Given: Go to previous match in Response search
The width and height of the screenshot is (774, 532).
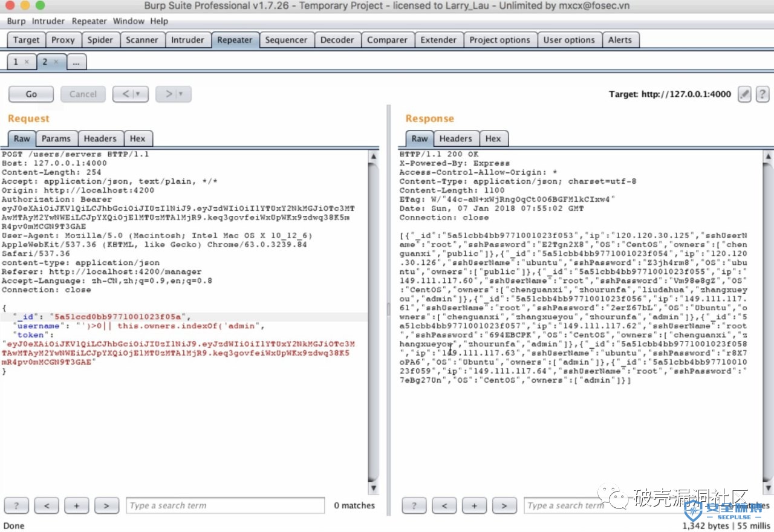Looking at the screenshot, I should click(x=444, y=505).
